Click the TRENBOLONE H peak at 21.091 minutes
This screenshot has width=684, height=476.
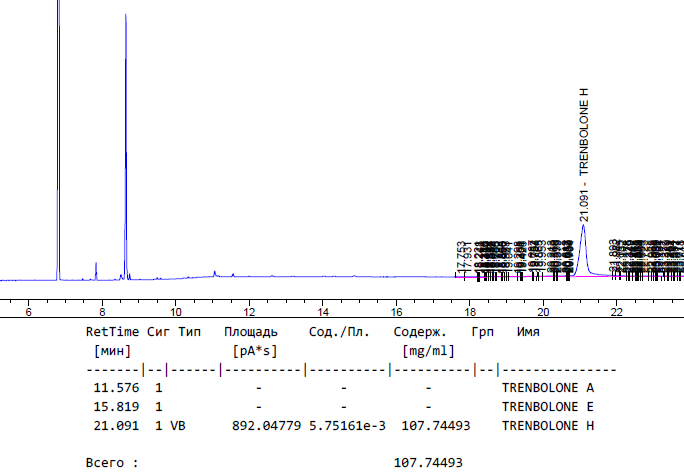583,240
